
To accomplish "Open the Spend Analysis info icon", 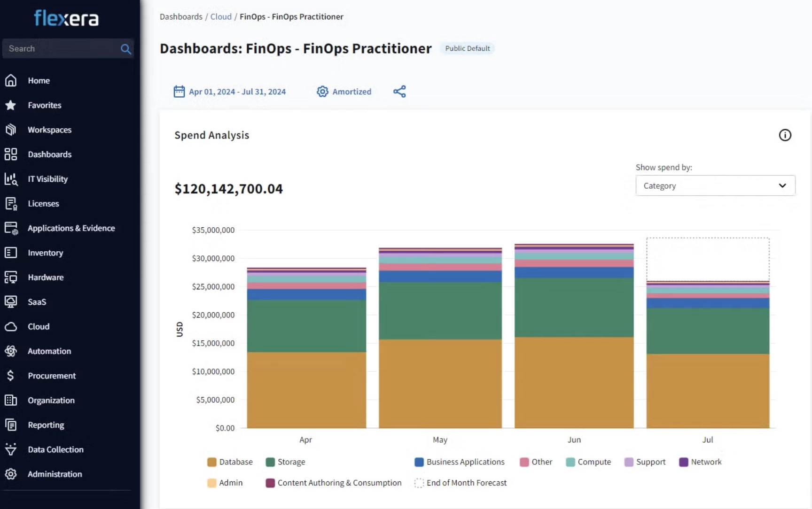I will tap(785, 135).
